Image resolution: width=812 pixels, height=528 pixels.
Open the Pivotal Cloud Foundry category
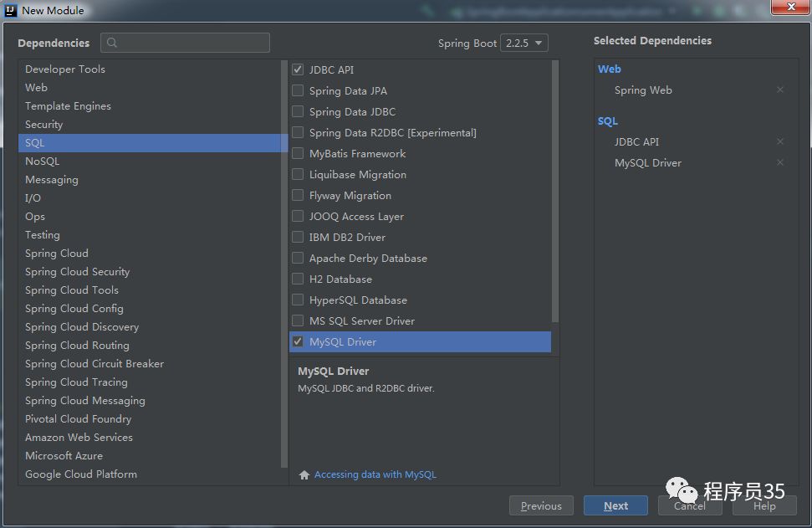[x=150, y=418]
